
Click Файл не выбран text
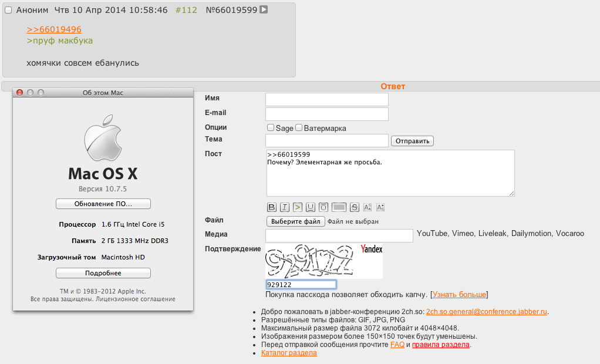point(353,221)
